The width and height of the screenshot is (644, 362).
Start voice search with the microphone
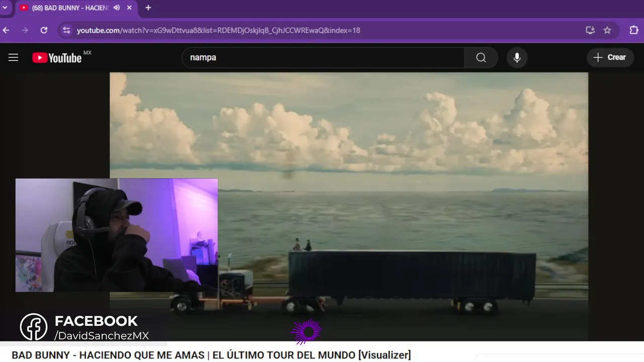tap(517, 57)
